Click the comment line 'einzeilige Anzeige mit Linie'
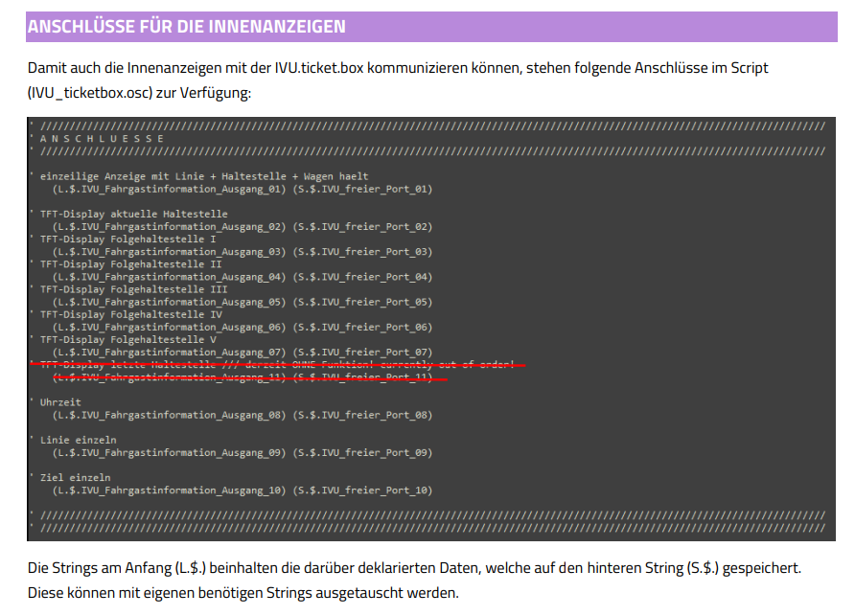 (x=203, y=176)
